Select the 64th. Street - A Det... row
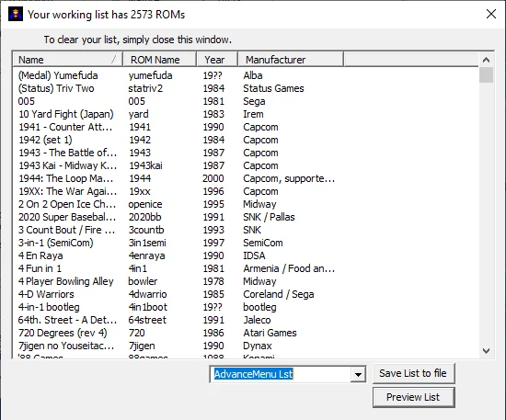The height and width of the screenshot is (420, 506). coord(246,321)
